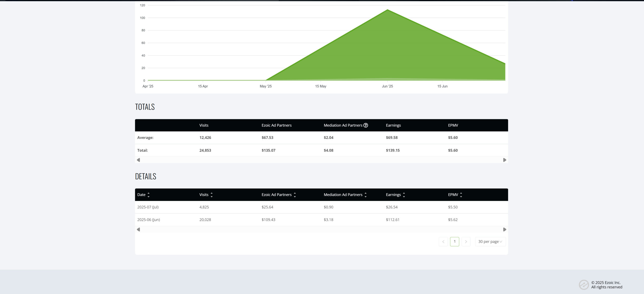This screenshot has height=294, width=644.
Task: Click the TOTALS section heading
Action: (145, 107)
